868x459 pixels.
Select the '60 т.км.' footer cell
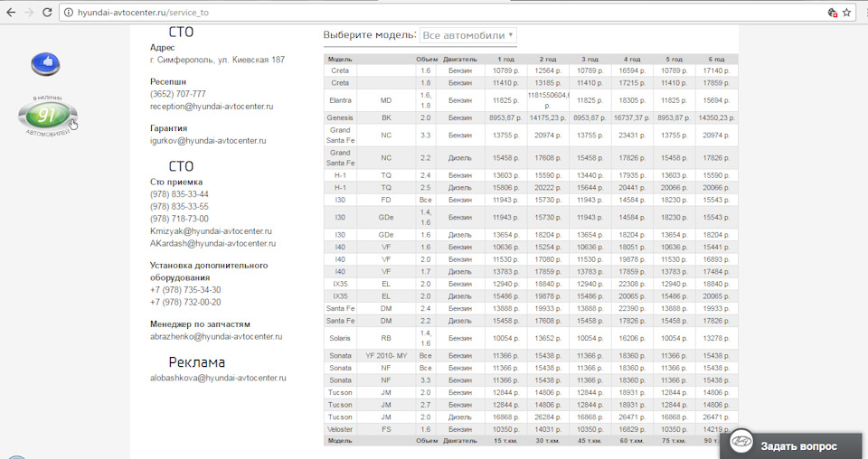[x=632, y=441]
